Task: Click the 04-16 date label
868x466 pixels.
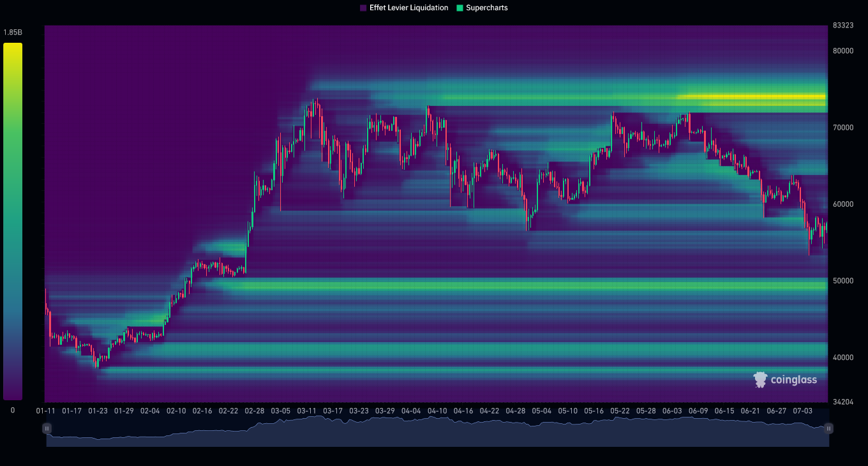Action: [x=463, y=411]
